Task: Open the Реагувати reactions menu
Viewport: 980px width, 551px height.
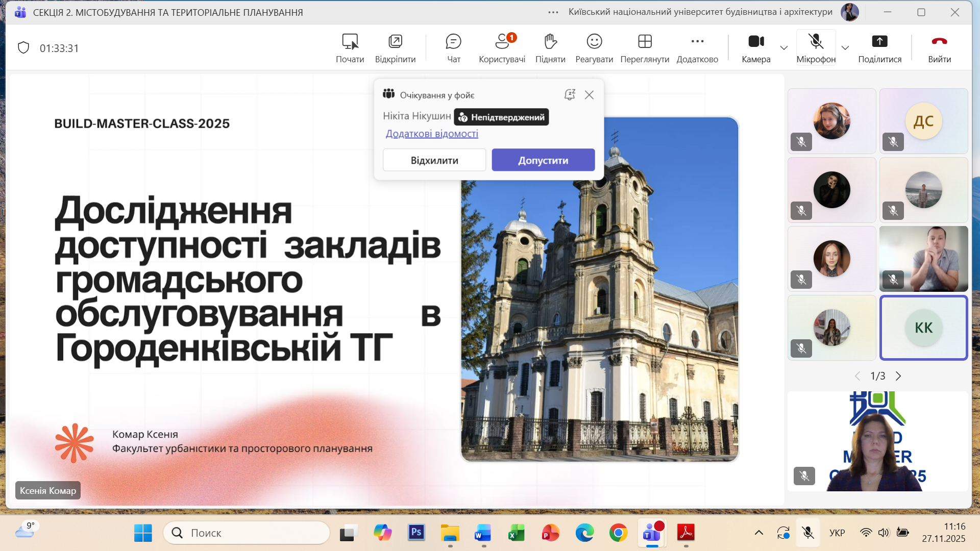Action: [x=594, y=48]
